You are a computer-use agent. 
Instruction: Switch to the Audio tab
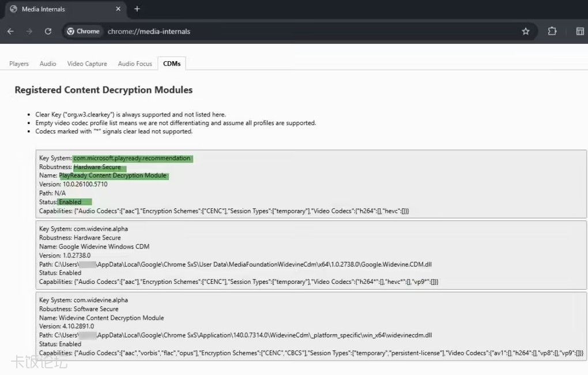click(x=48, y=63)
